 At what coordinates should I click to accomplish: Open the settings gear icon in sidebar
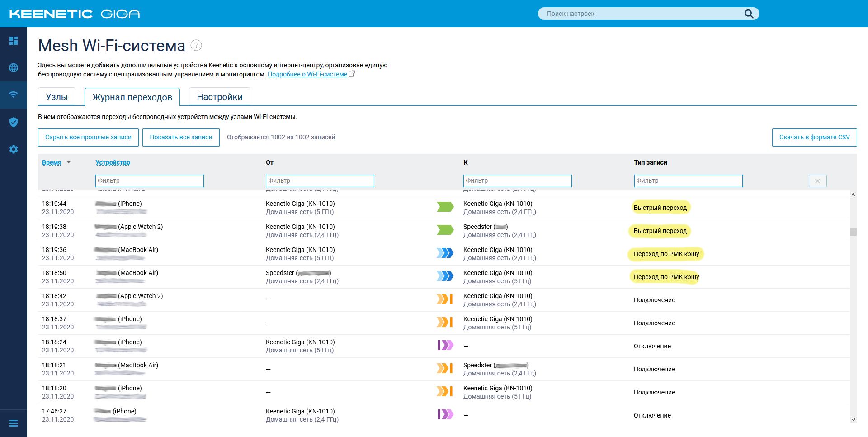click(14, 149)
